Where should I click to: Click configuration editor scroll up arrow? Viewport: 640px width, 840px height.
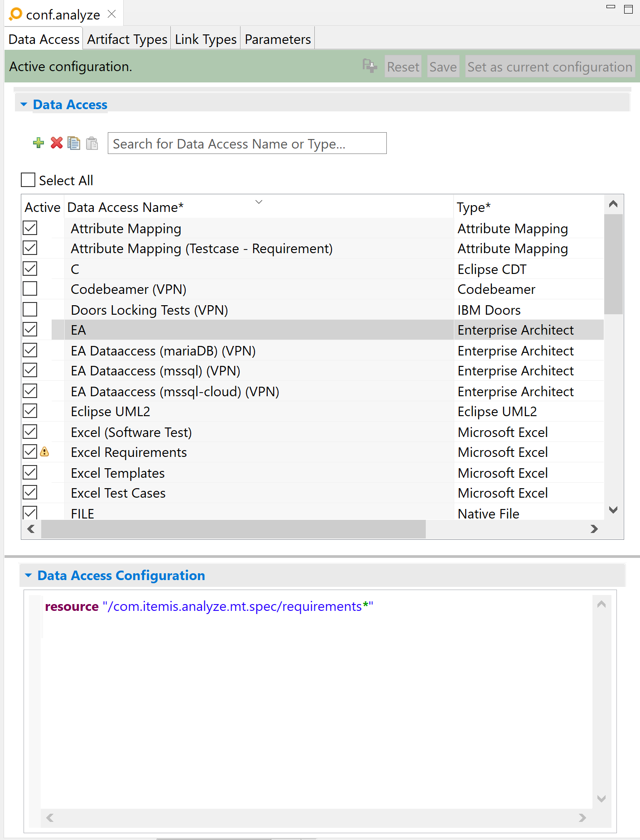[x=602, y=604]
